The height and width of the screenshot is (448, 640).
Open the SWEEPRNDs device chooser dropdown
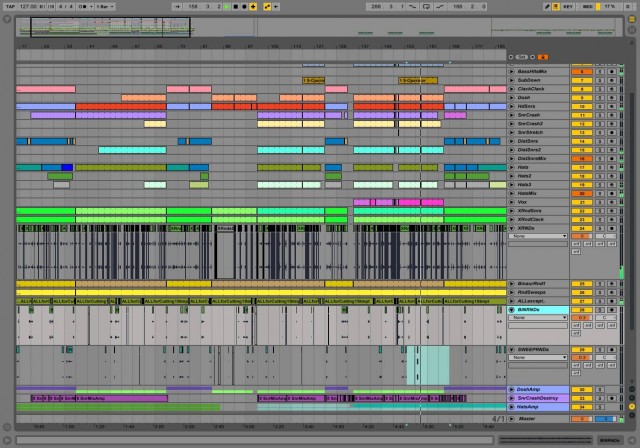click(x=539, y=356)
